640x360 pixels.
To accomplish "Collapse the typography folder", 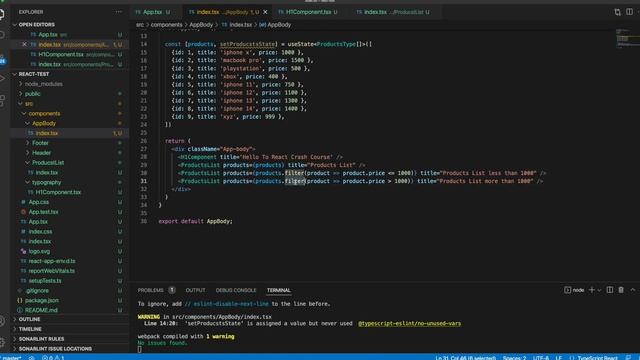I will [69, 182].
